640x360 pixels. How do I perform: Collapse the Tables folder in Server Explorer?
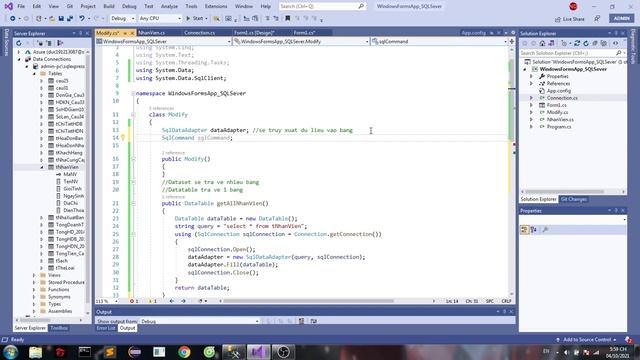[34, 73]
